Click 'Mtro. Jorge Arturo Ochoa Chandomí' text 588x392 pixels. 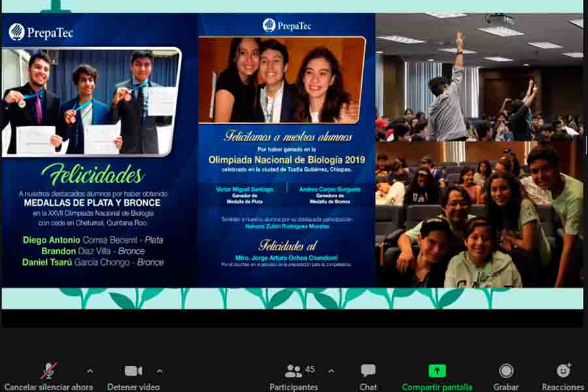click(x=287, y=258)
